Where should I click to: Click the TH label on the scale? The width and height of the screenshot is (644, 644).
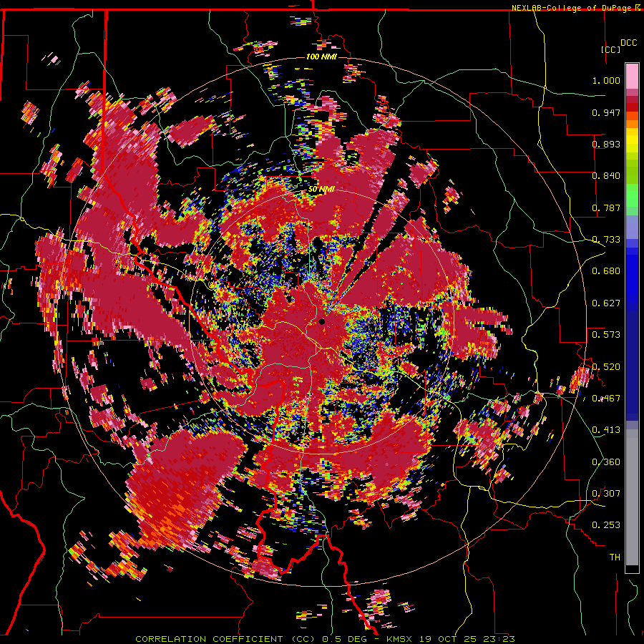tap(615, 557)
